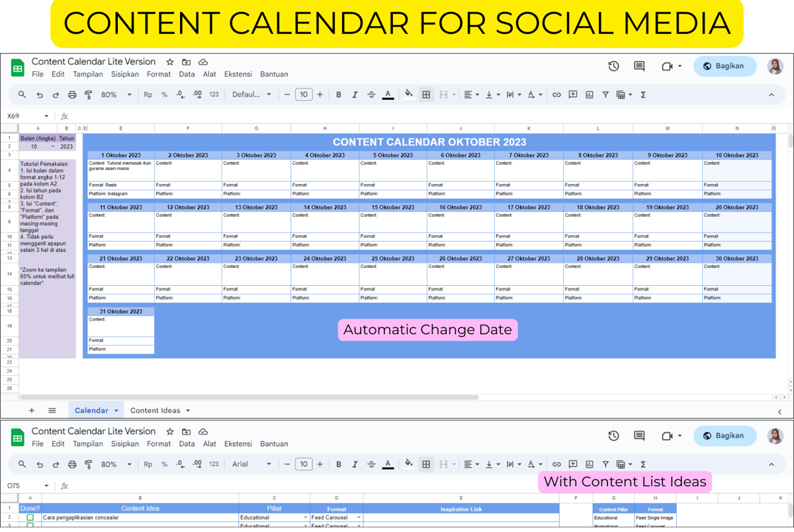Insert a link using the link icon
794x532 pixels.
pyautogui.click(x=556, y=95)
